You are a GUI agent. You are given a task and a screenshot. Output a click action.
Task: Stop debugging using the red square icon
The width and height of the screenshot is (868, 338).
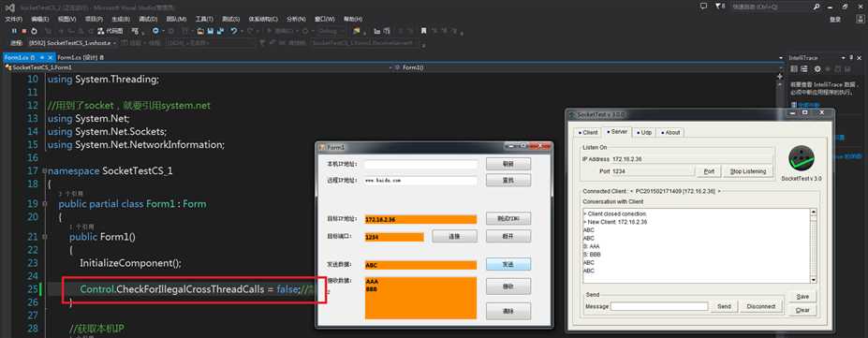coord(24,31)
